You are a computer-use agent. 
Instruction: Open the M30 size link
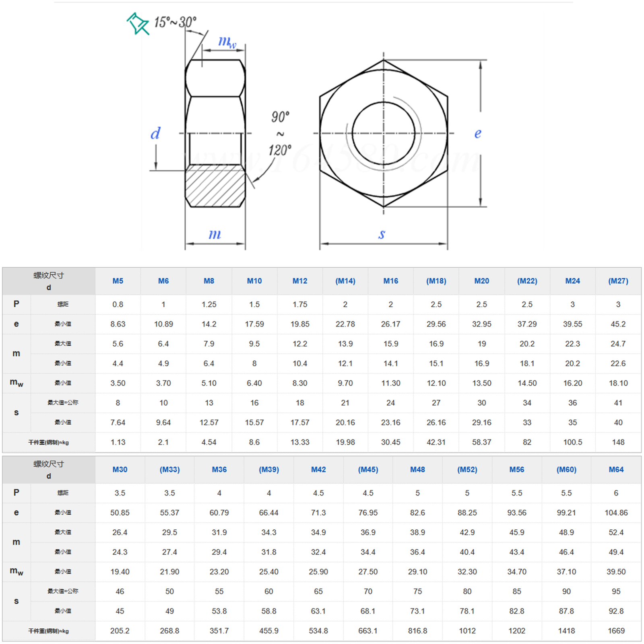[120, 469]
